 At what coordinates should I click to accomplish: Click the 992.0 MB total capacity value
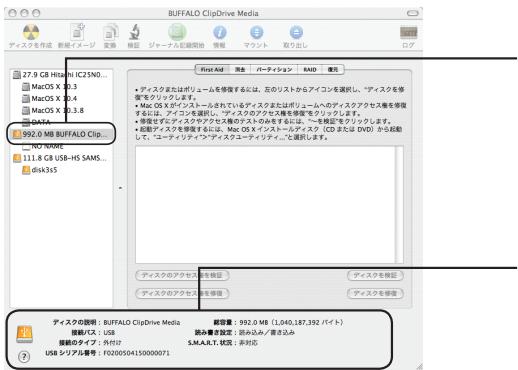pos(291,323)
